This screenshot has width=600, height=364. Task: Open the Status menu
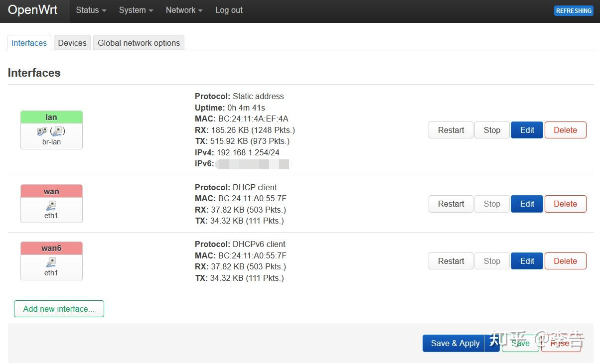tap(90, 10)
